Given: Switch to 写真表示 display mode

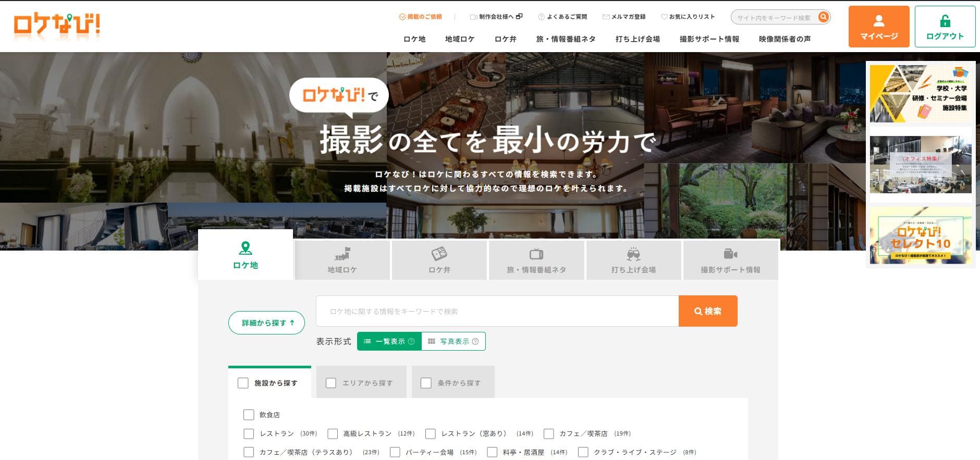Looking at the screenshot, I should click(453, 341).
